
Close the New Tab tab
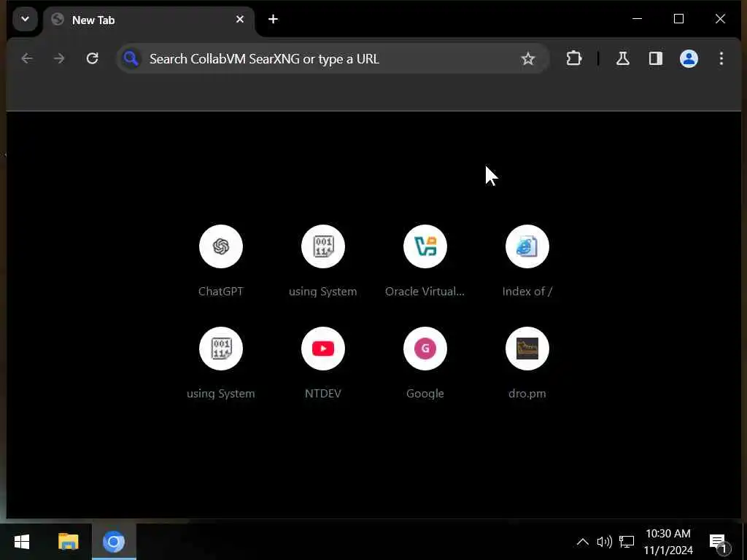(239, 20)
